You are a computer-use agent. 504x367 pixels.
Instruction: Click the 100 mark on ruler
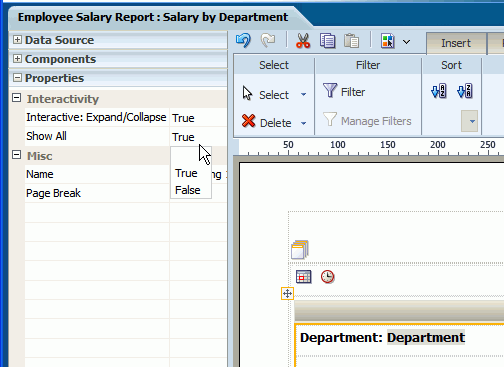click(x=338, y=145)
